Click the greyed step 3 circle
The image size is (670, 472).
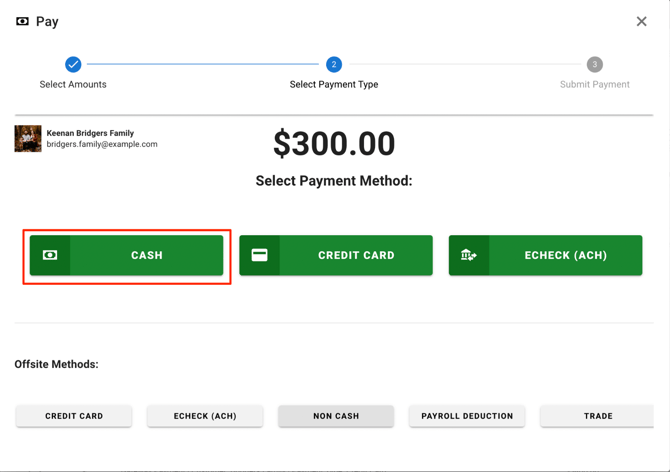tap(594, 64)
